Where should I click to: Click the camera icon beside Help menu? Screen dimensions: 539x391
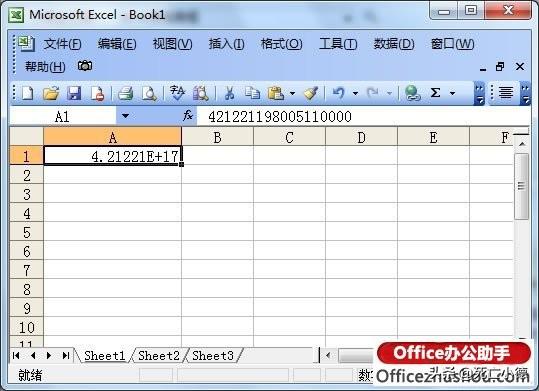coord(85,66)
